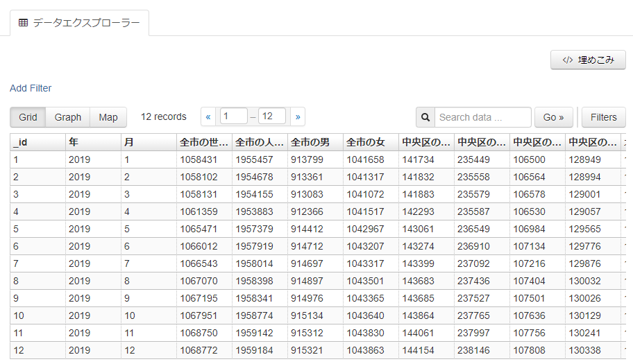633x364 pixels.
Task: Switch to the Graph view
Action: pos(68,117)
